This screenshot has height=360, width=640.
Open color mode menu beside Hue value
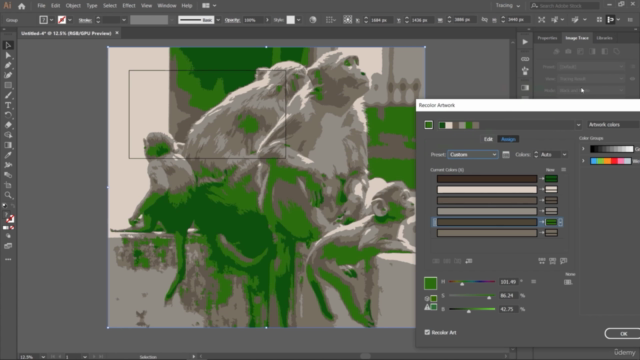click(x=533, y=282)
